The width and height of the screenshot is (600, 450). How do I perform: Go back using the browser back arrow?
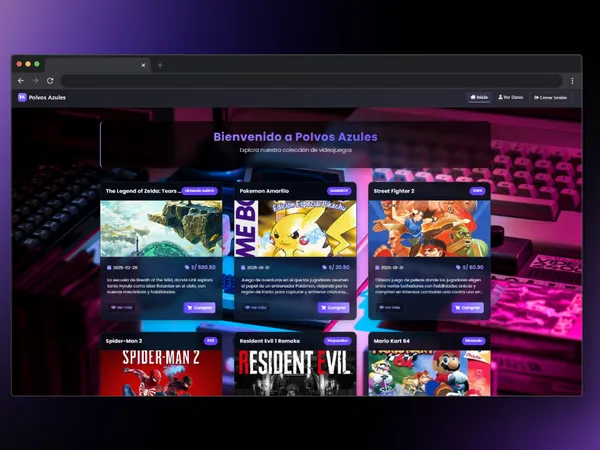click(21, 81)
